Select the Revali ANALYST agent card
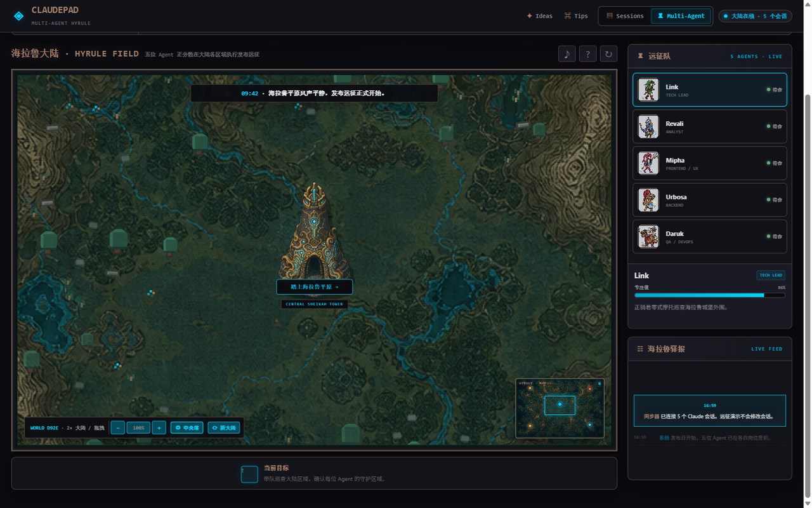812x508 pixels. [710, 126]
